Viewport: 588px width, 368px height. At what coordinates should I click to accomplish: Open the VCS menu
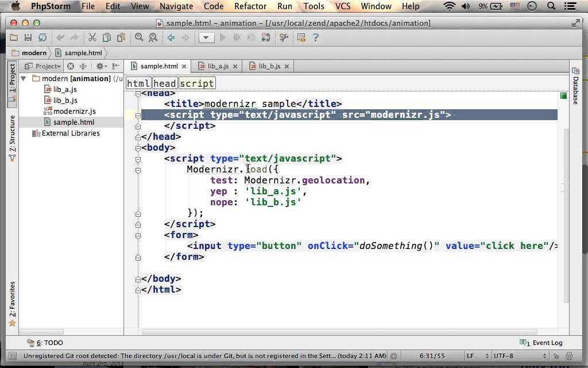tap(343, 6)
